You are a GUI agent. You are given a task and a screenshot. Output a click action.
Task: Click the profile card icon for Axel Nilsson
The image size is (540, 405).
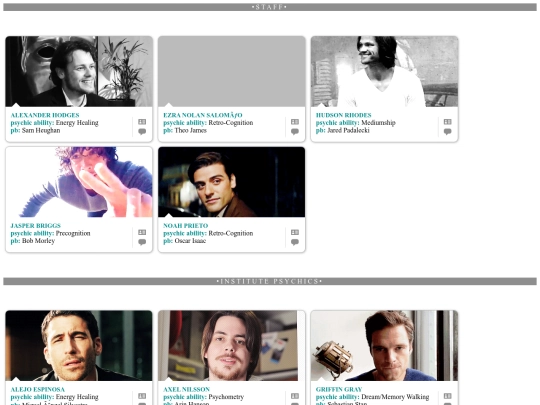point(295,396)
